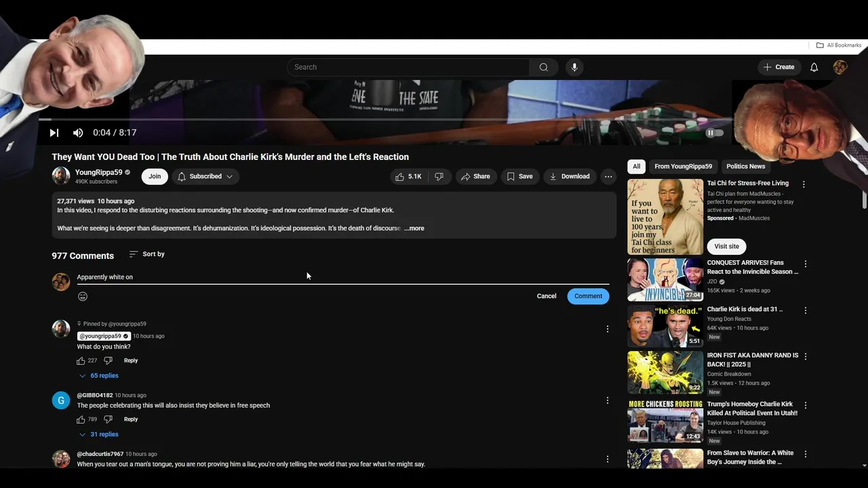This screenshot has width=868, height=488.
Task: Open @chadcurtis7967 profile link
Action: (x=100, y=454)
